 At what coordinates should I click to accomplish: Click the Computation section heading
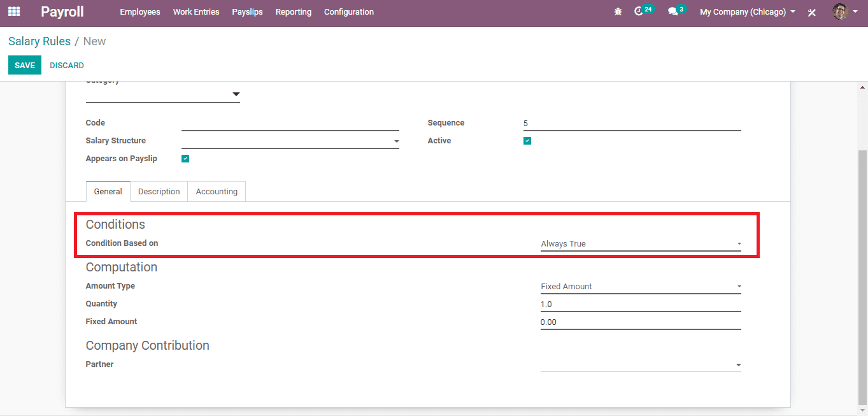[x=122, y=267]
